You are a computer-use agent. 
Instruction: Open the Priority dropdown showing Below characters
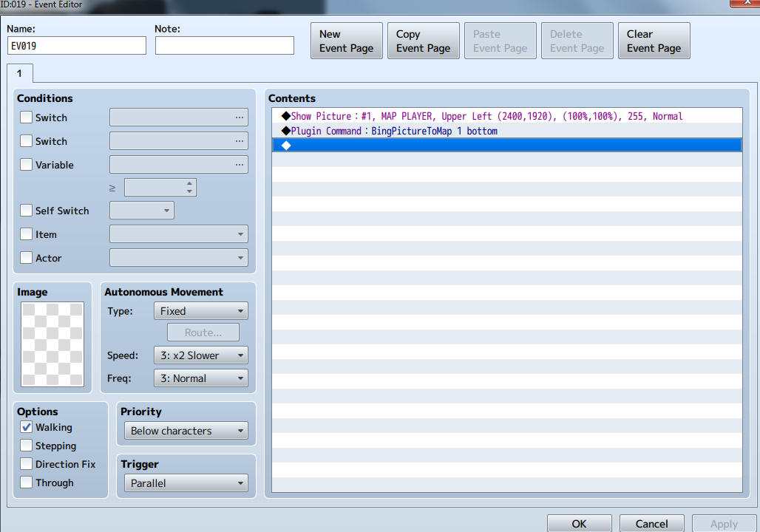point(186,431)
